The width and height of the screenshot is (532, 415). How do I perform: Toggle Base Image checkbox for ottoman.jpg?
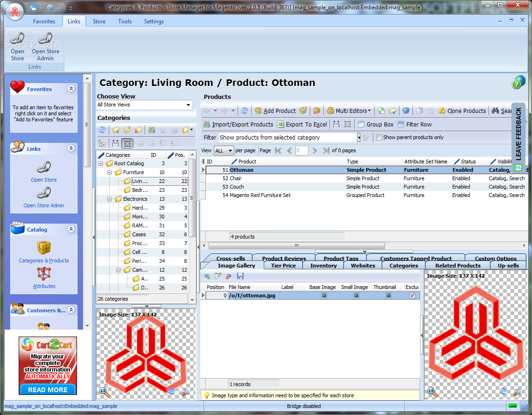tap(324, 295)
